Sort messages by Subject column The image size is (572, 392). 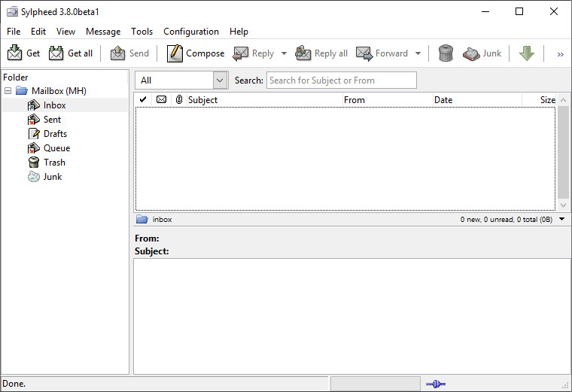[x=265, y=99]
